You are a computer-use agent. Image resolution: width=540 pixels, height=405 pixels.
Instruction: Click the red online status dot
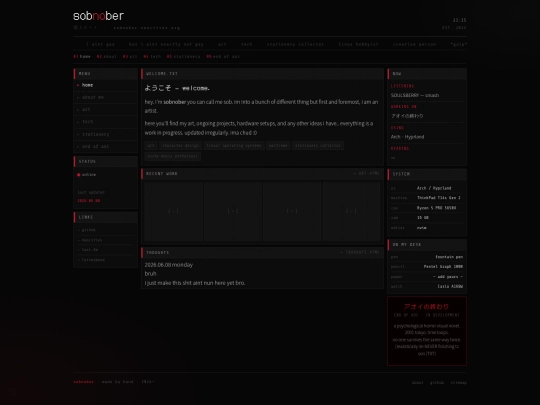[79, 175]
